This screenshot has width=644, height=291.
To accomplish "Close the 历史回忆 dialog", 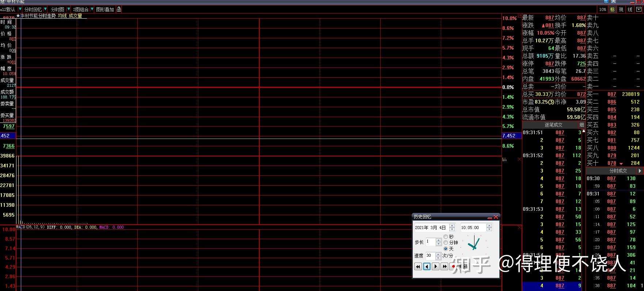I will [496, 217].
